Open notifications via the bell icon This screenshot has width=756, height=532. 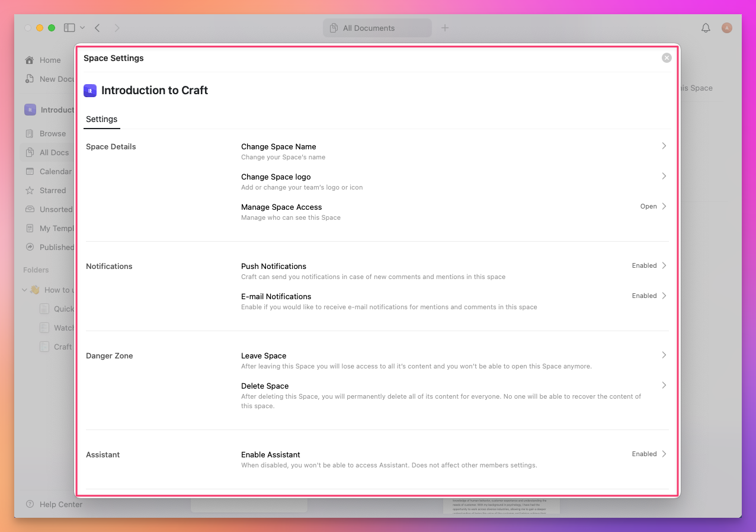click(x=706, y=28)
